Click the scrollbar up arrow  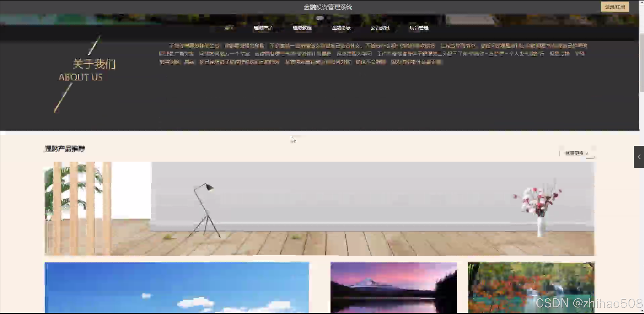[x=641, y=2]
